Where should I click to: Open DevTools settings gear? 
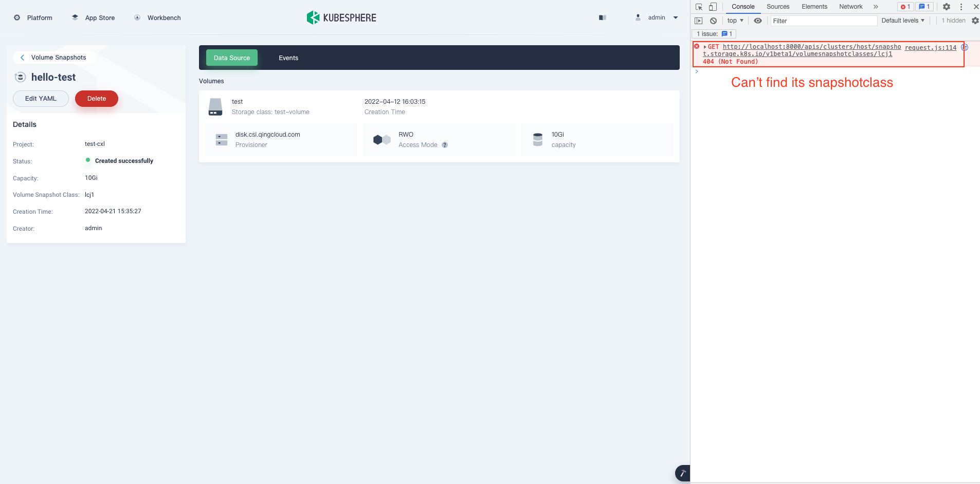(x=947, y=7)
